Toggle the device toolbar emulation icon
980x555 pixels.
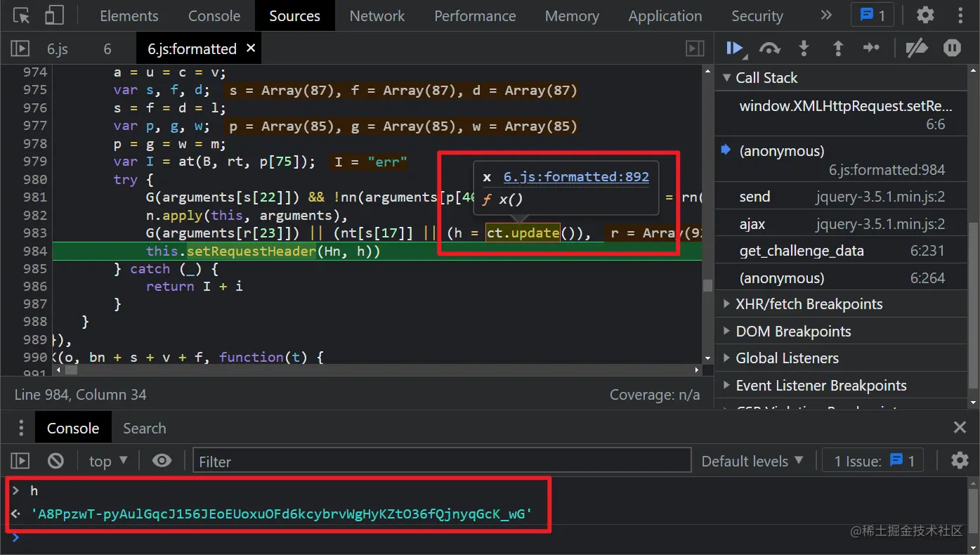[x=54, y=15]
